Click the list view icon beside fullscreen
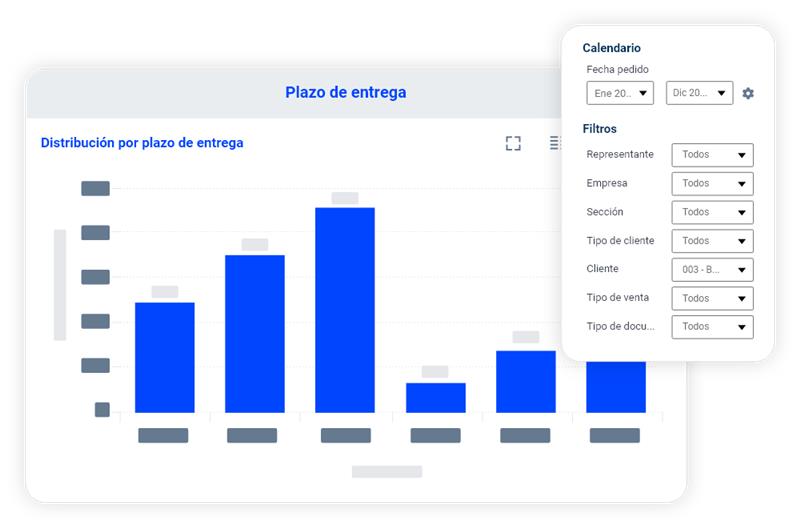This screenshot has width=800, height=528. coord(555,143)
